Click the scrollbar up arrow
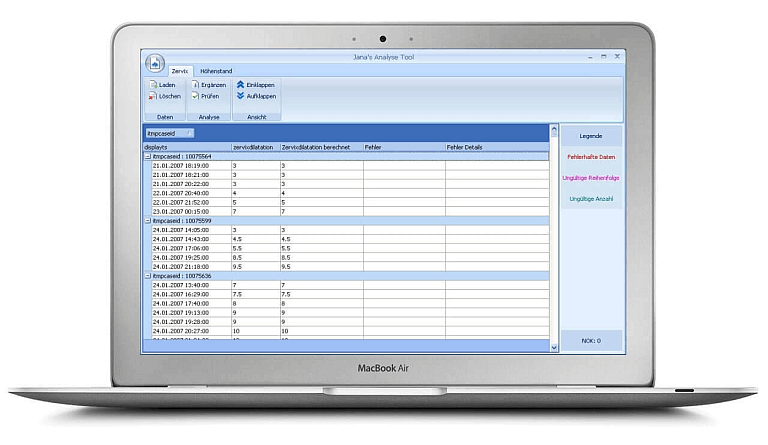Screen dimensions: 768x445 554,129
